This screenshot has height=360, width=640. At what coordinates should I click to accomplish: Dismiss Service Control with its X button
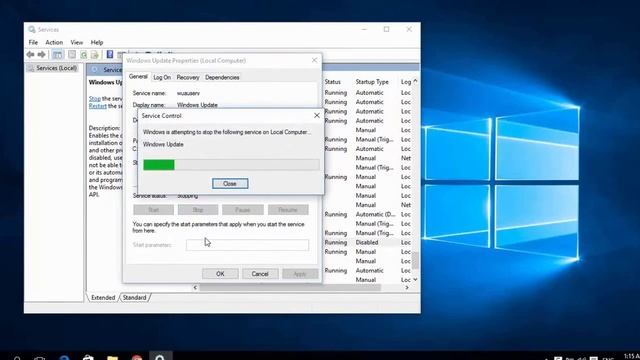click(317, 116)
